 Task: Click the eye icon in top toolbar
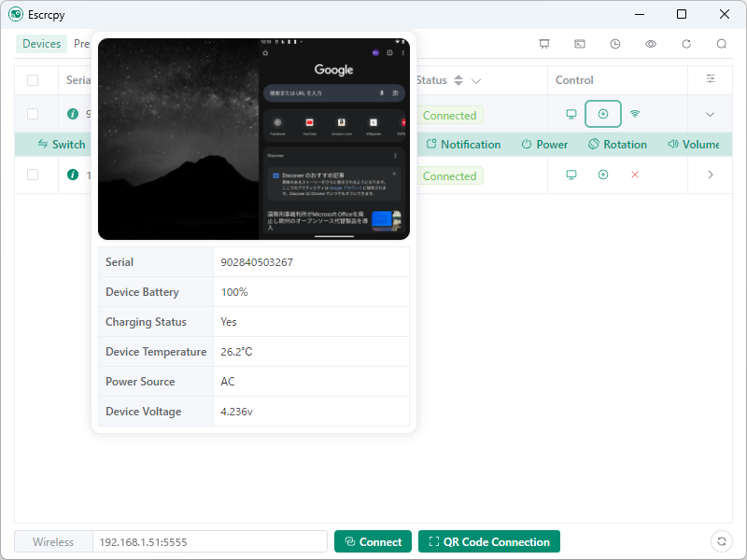(x=651, y=44)
